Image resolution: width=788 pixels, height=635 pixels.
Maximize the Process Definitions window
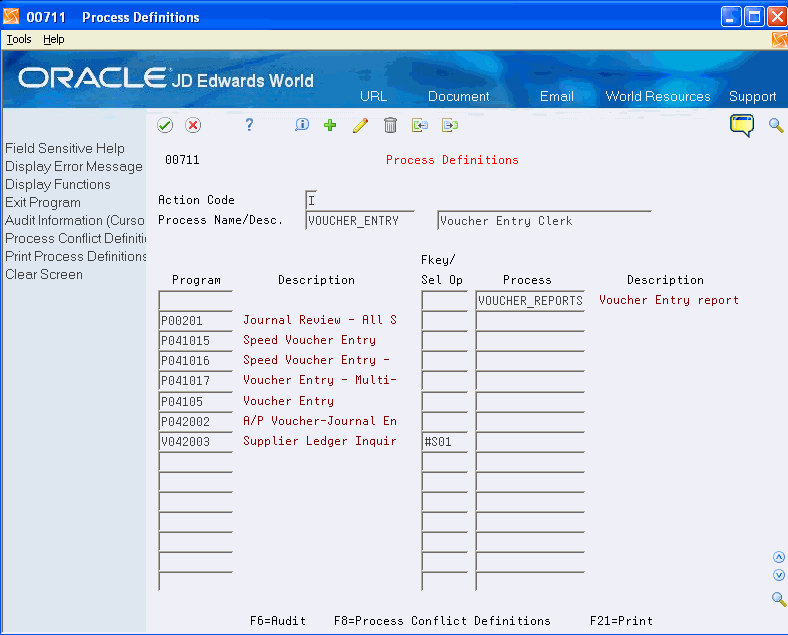tap(754, 17)
